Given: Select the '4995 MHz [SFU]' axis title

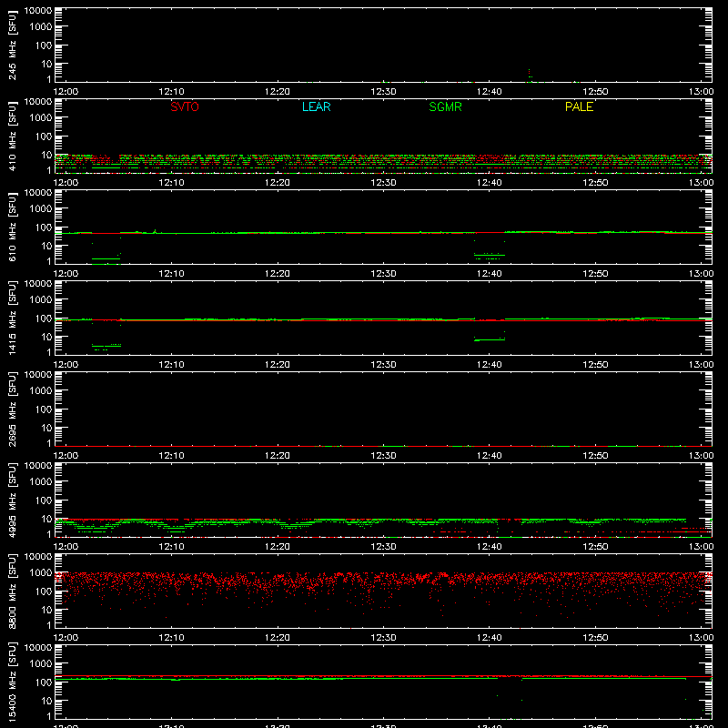Looking at the screenshot, I should [x=13, y=500].
